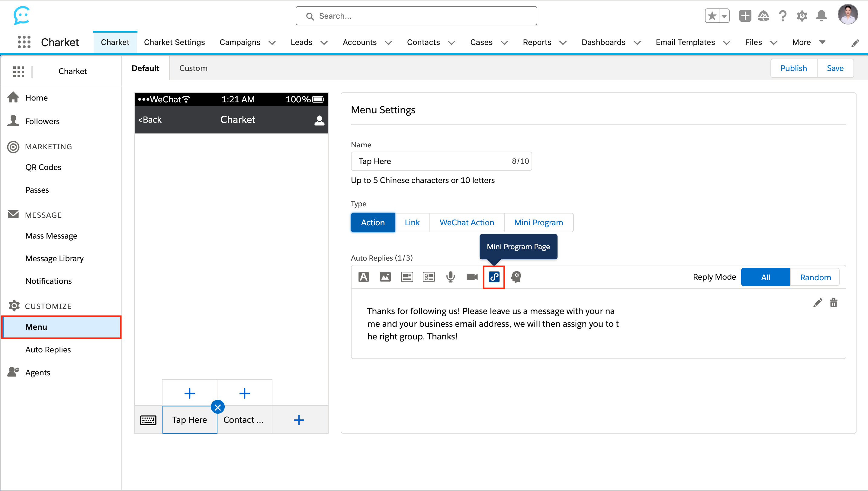Viewport: 868px width, 491px height.
Task: Switch to the Default menu tab
Action: 145,69
